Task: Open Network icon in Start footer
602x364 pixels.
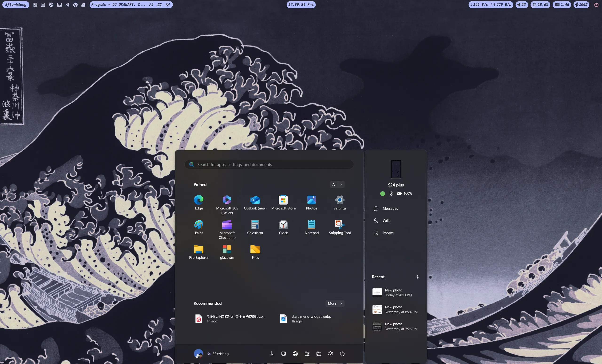Action: pos(295,353)
